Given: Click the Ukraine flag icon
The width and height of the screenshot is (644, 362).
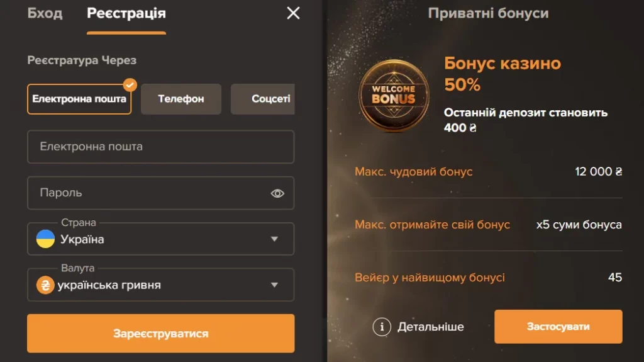Looking at the screenshot, I should 45,239.
